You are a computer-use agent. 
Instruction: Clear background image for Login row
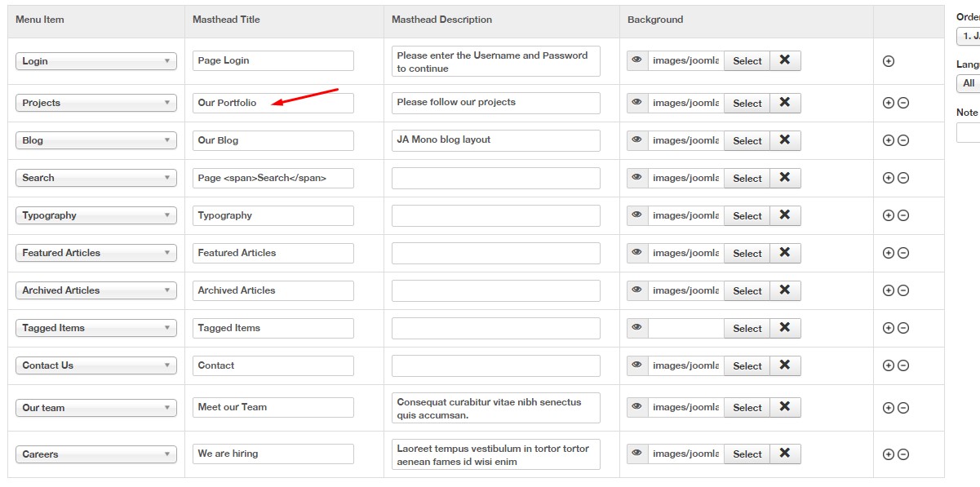785,60
